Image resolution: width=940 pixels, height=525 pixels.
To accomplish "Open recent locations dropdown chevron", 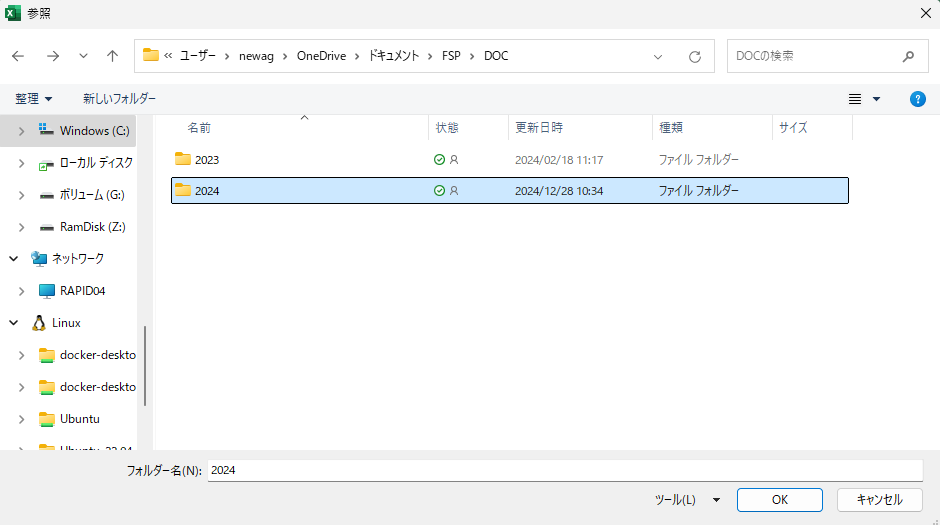I will [83, 56].
